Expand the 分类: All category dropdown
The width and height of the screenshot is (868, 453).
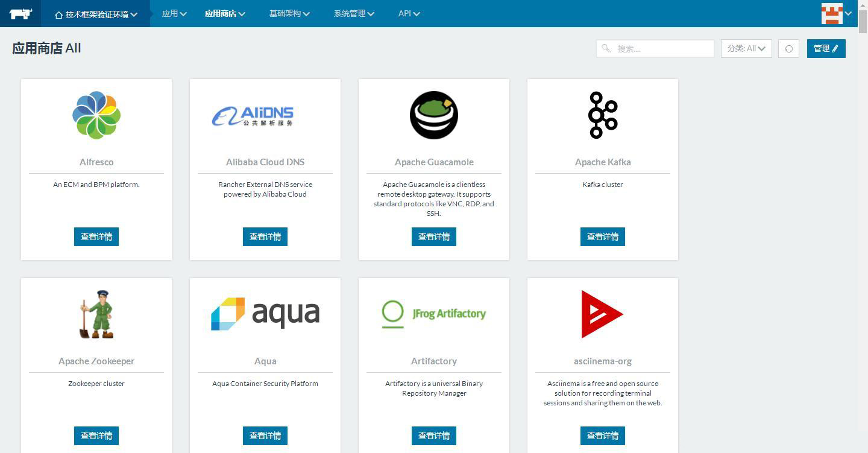pyautogui.click(x=746, y=48)
